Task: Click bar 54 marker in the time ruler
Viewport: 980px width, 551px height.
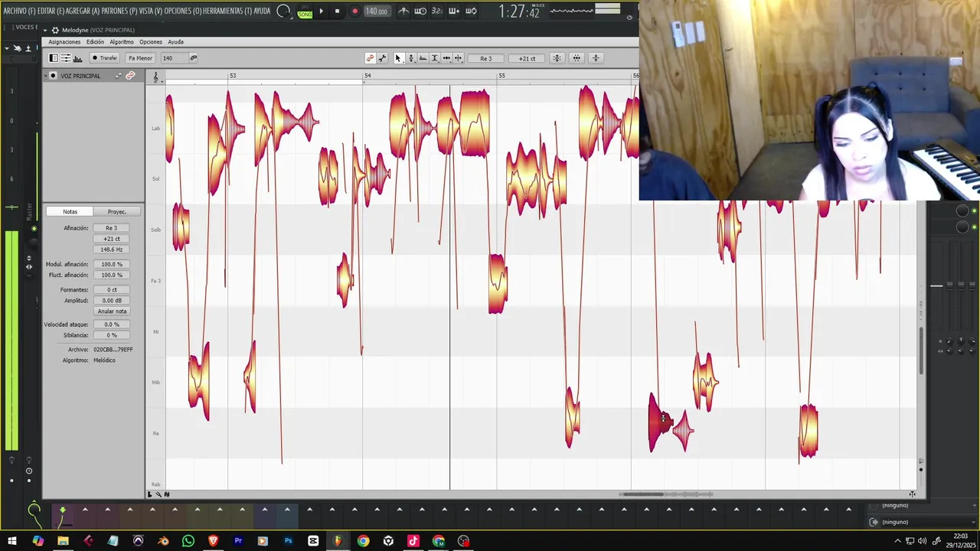Action: click(x=367, y=76)
